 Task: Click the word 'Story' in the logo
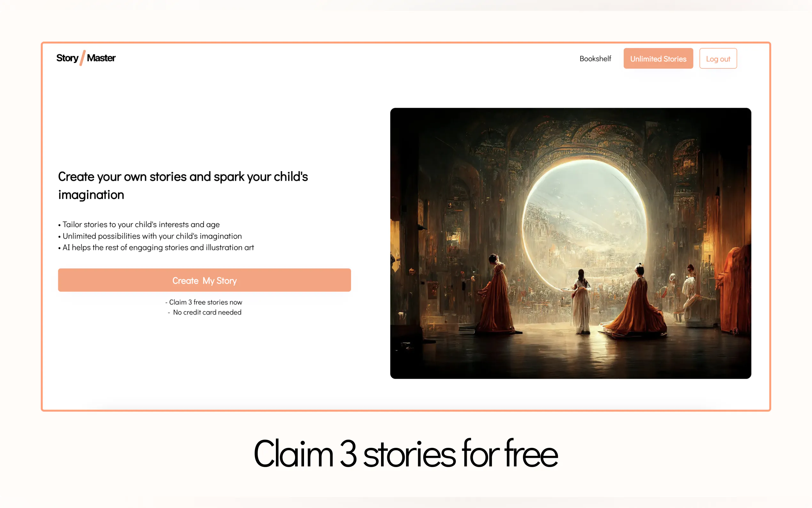point(67,58)
